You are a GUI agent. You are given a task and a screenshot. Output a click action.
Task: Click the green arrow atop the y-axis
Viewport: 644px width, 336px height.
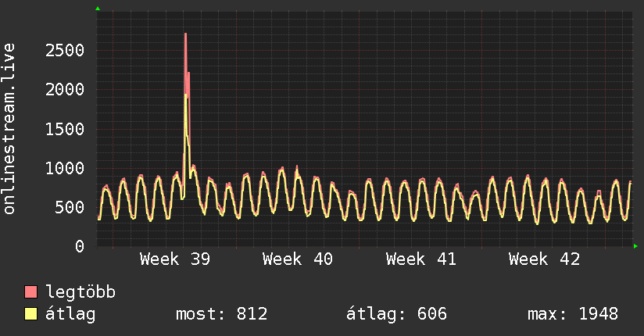98,9
